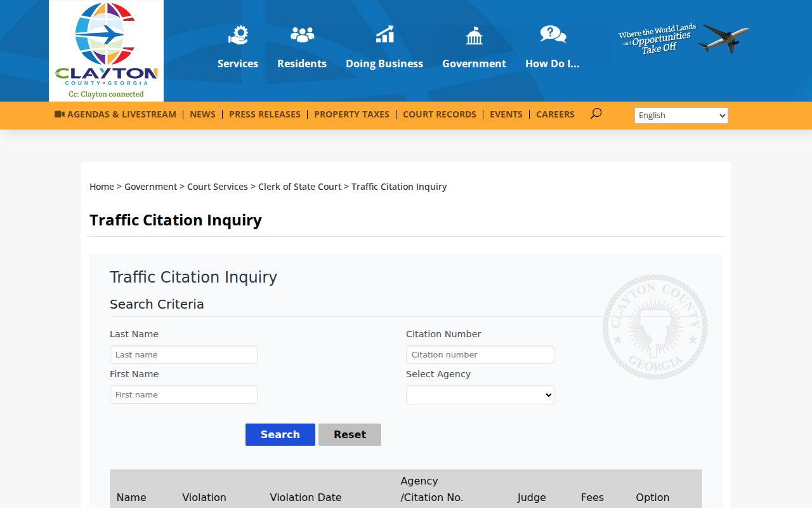Open Clerk of State Court breadcrumb
The image size is (812, 508).
(299, 187)
